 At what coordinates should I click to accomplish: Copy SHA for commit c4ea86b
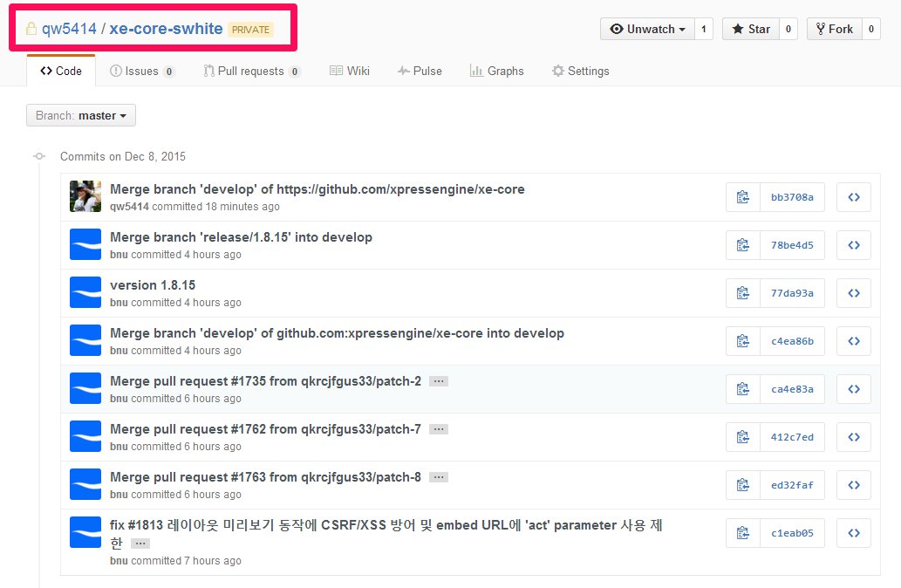pos(742,341)
